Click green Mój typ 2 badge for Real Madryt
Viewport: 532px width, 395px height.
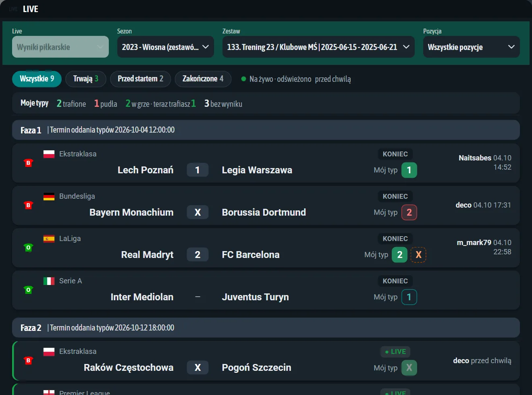(399, 255)
